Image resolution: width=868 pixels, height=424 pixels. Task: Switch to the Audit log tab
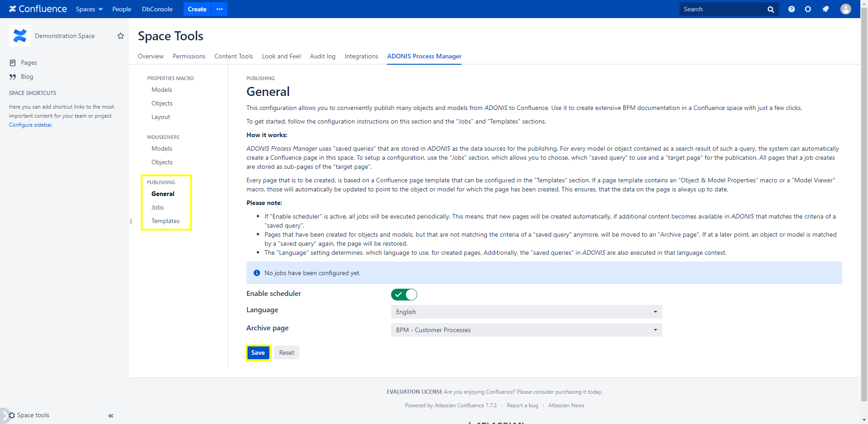pyautogui.click(x=322, y=56)
